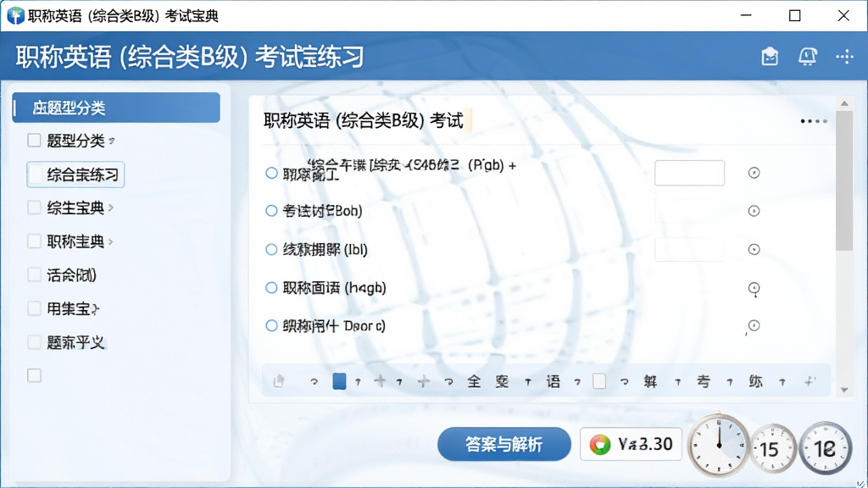Tick the 综合宝练习 checkbox
Image resolution: width=868 pixels, height=488 pixels.
point(35,175)
